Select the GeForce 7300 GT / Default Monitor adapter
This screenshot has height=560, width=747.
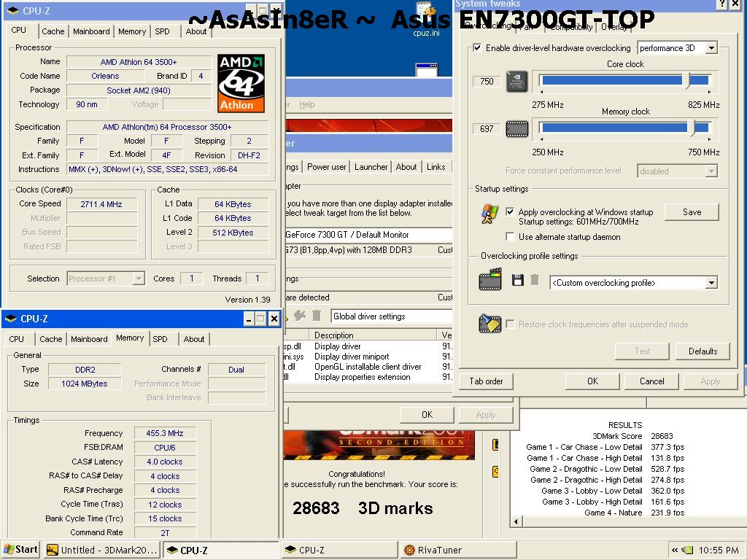[x=368, y=235]
